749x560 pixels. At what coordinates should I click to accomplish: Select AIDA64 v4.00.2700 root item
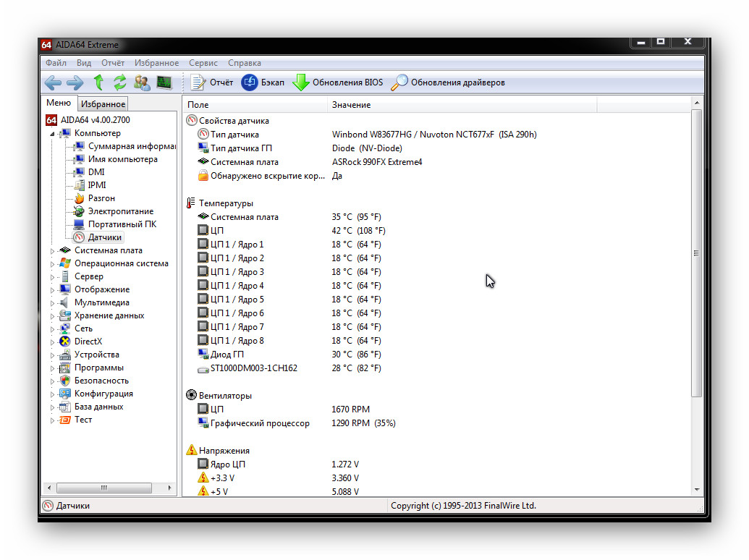[88, 120]
